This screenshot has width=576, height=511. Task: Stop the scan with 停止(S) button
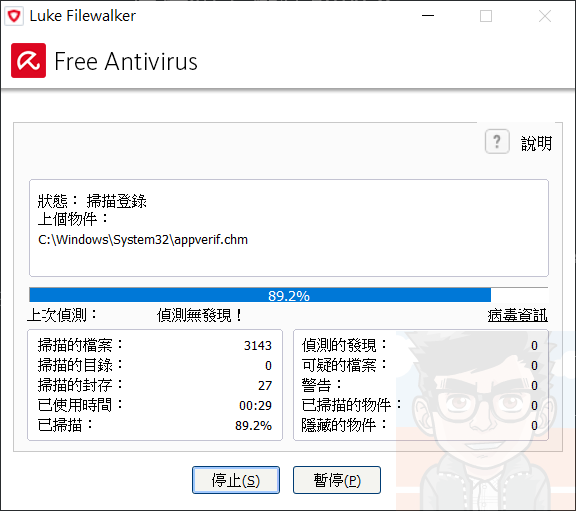[236, 480]
